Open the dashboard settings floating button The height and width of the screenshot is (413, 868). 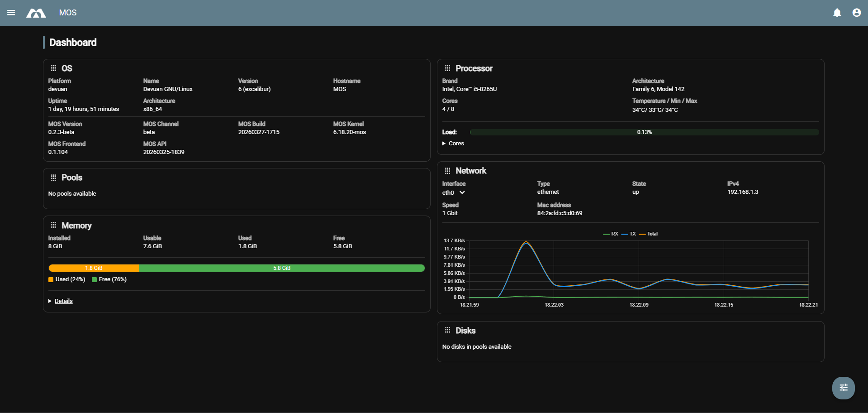(843, 388)
